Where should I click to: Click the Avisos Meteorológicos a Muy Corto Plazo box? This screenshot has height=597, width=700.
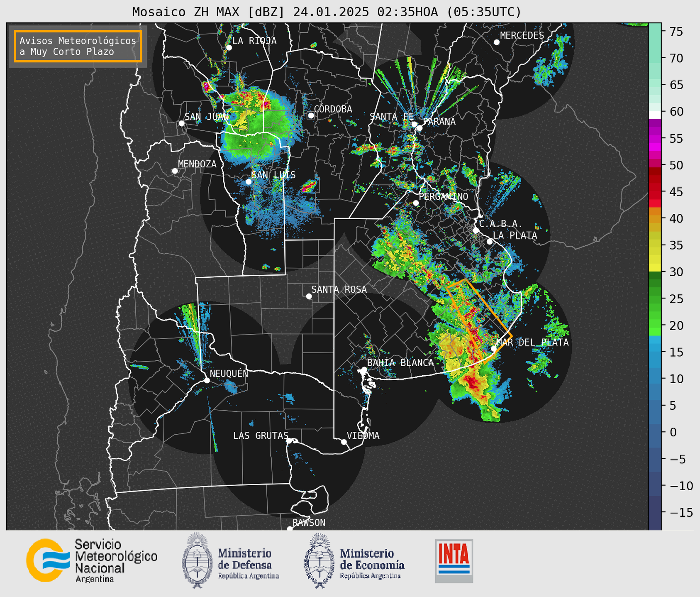(x=78, y=46)
